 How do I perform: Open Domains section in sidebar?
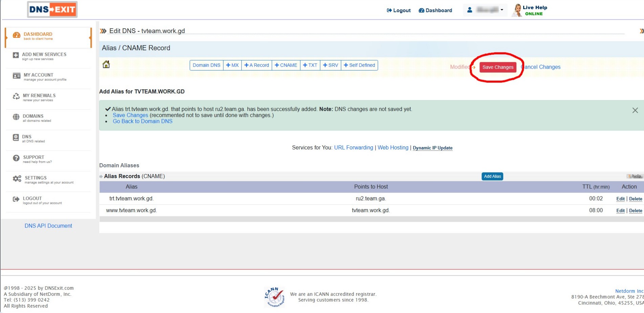[x=33, y=118]
